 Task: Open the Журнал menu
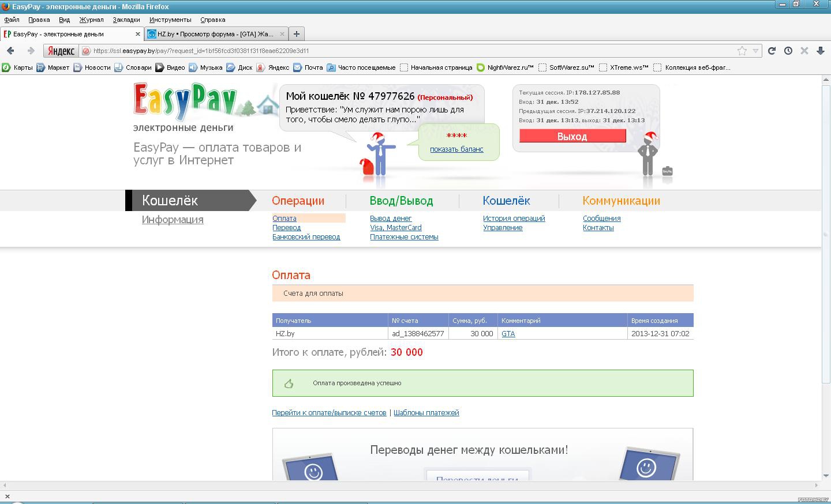pos(91,20)
